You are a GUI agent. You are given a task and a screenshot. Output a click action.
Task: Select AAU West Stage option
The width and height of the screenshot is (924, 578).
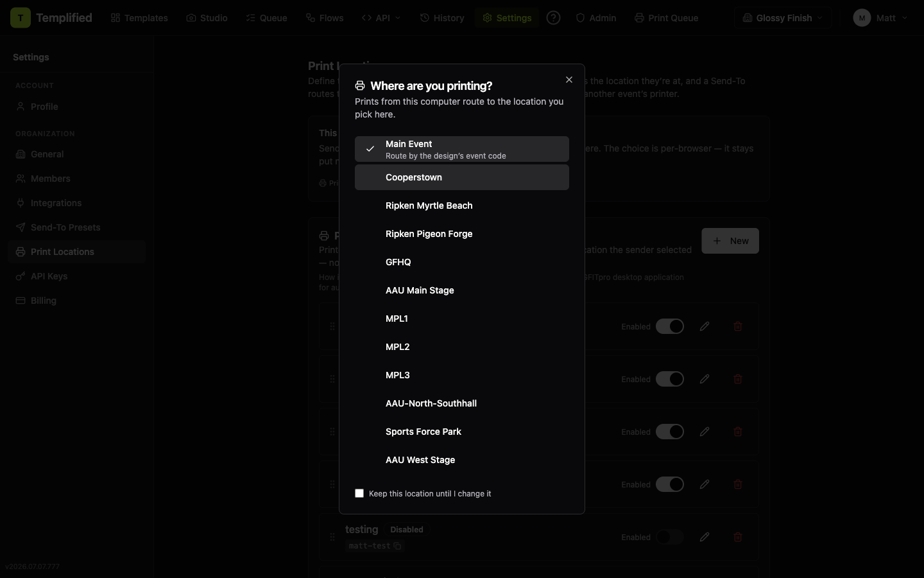(462, 460)
